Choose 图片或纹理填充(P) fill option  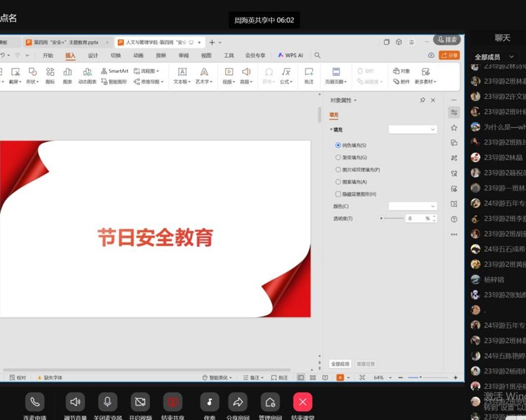click(338, 170)
